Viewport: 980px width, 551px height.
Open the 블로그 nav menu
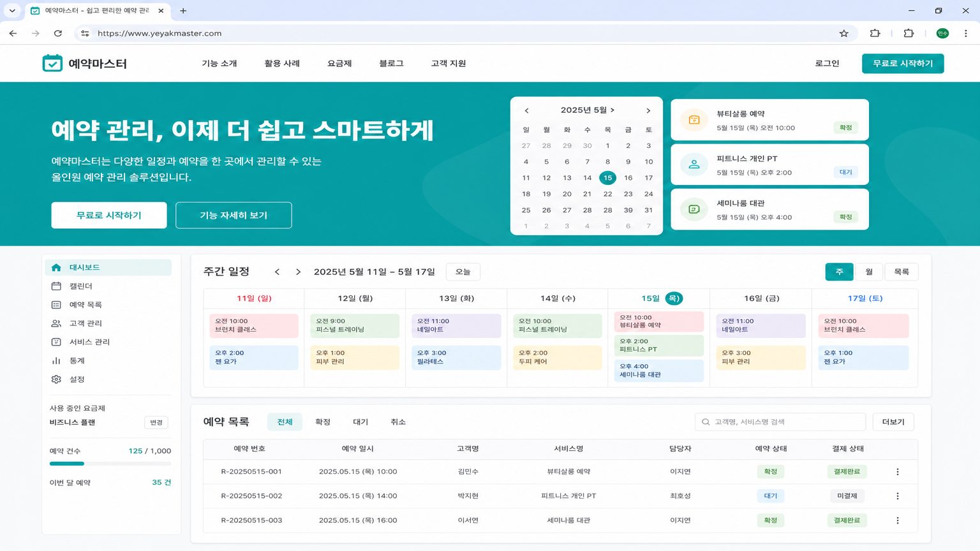(x=391, y=63)
